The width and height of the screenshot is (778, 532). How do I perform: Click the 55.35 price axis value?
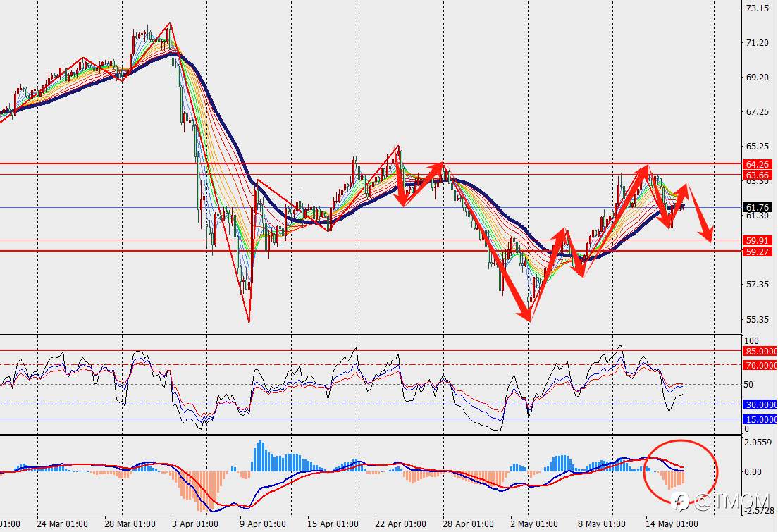point(758,319)
